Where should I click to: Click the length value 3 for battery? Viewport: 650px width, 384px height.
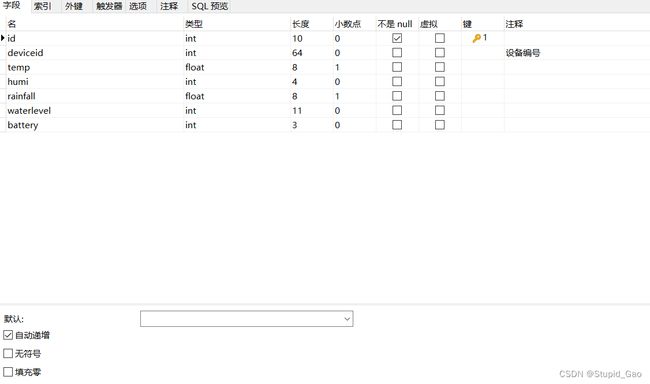point(312,125)
